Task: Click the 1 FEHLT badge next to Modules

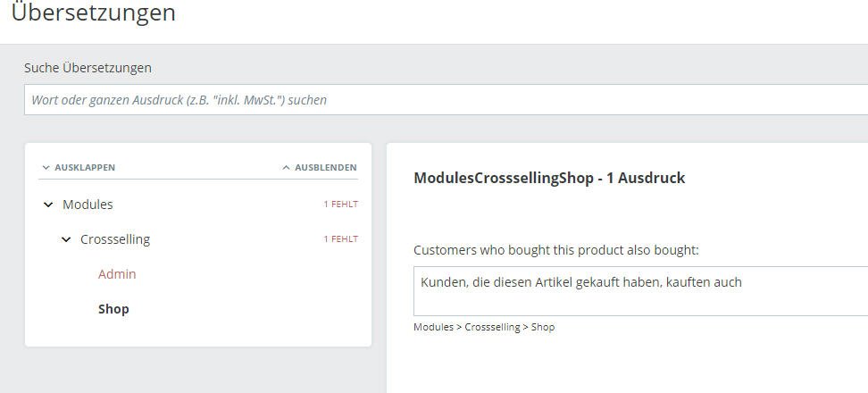Action: coord(340,205)
